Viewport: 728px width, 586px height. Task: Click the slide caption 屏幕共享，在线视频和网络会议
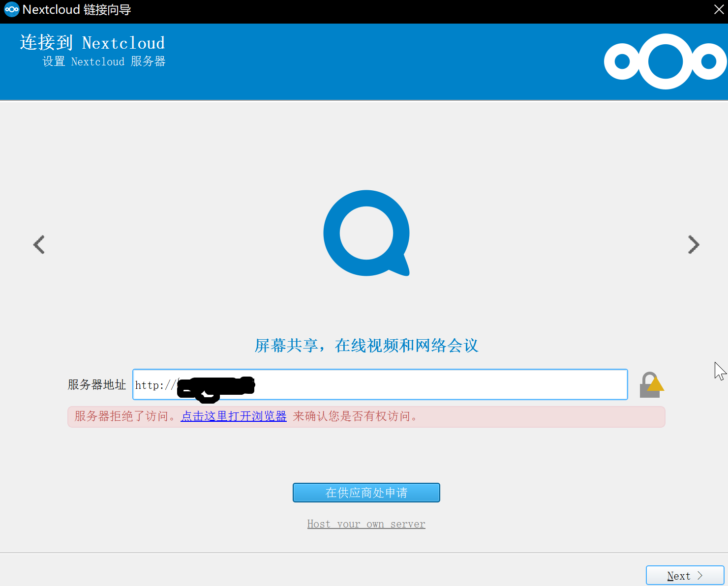(x=366, y=346)
